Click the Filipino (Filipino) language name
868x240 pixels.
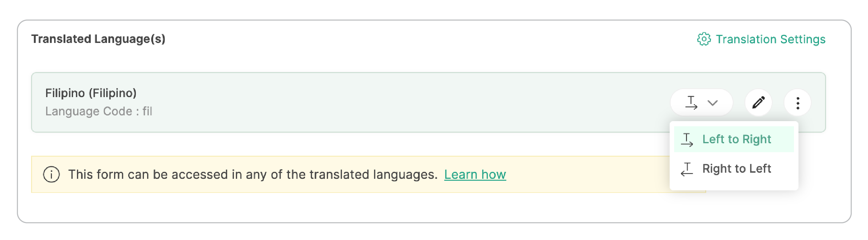pyautogui.click(x=91, y=93)
